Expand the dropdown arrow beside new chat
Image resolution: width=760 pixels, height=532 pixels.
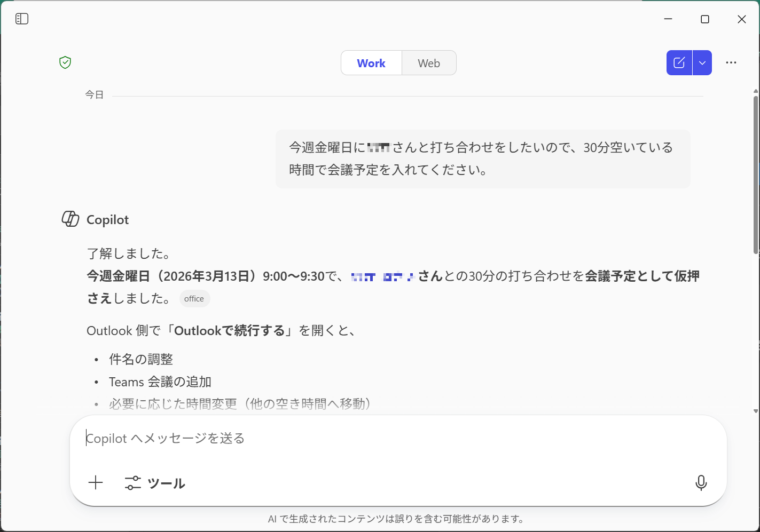tap(702, 63)
